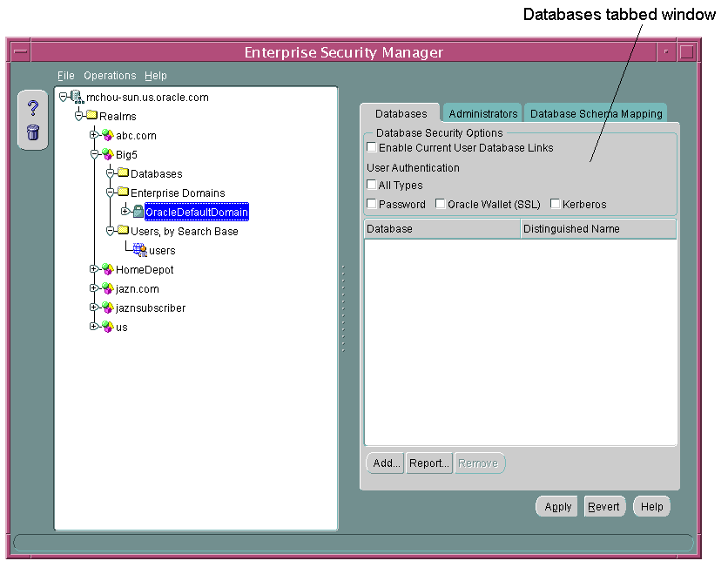The width and height of the screenshot is (728, 561).
Task: Expand the OracleDefaultDomain tree node
Action: (x=125, y=213)
